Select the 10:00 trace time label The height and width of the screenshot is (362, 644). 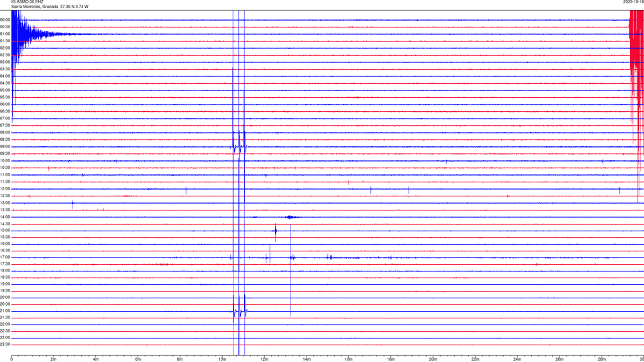[x=5, y=161]
